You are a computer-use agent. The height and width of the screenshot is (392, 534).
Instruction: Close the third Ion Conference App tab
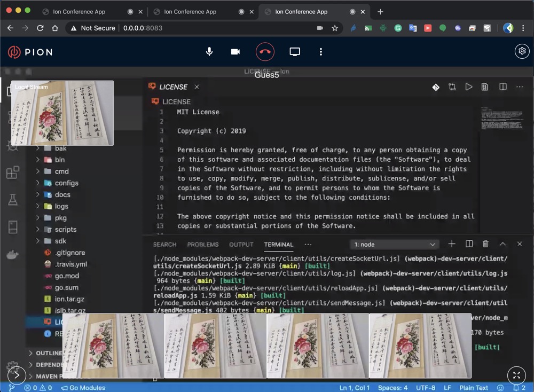point(363,12)
